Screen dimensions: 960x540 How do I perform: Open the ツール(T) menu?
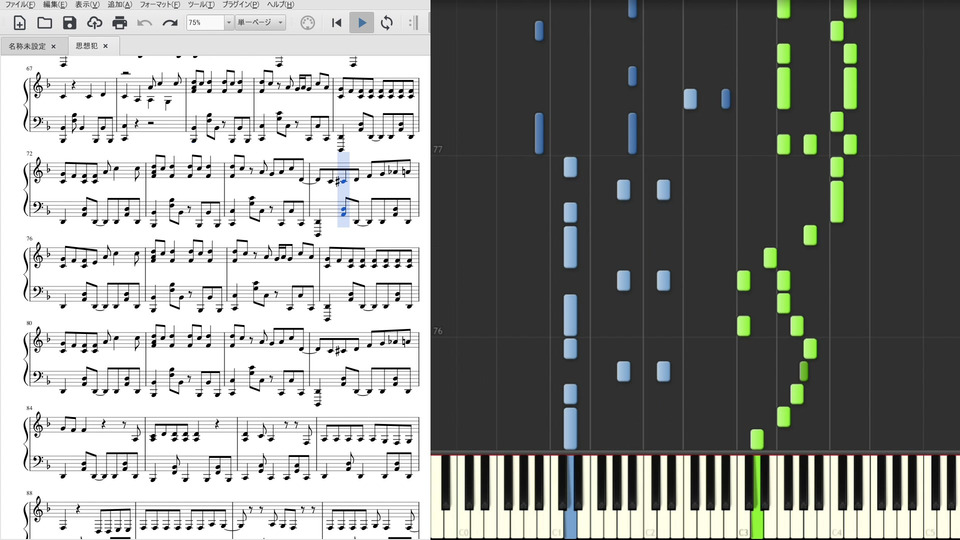(201, 4)
